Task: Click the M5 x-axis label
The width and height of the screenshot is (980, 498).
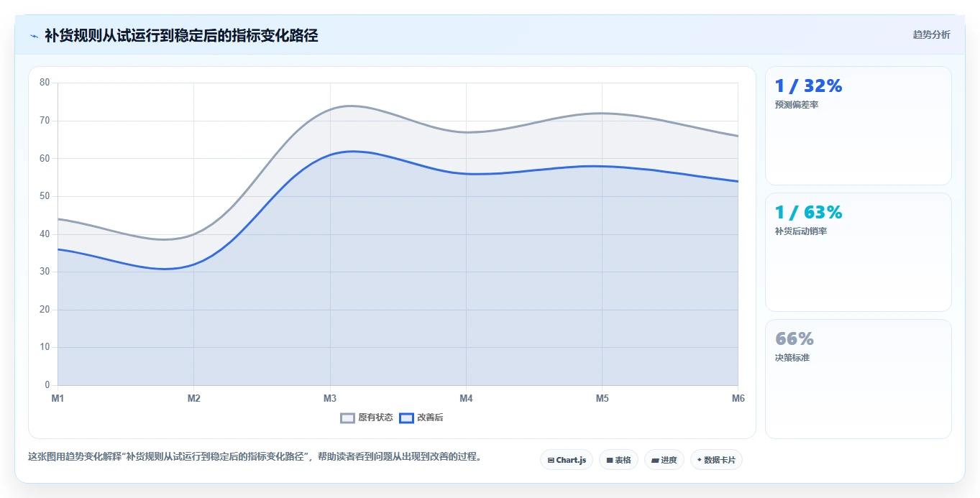Action: point(602,398)
